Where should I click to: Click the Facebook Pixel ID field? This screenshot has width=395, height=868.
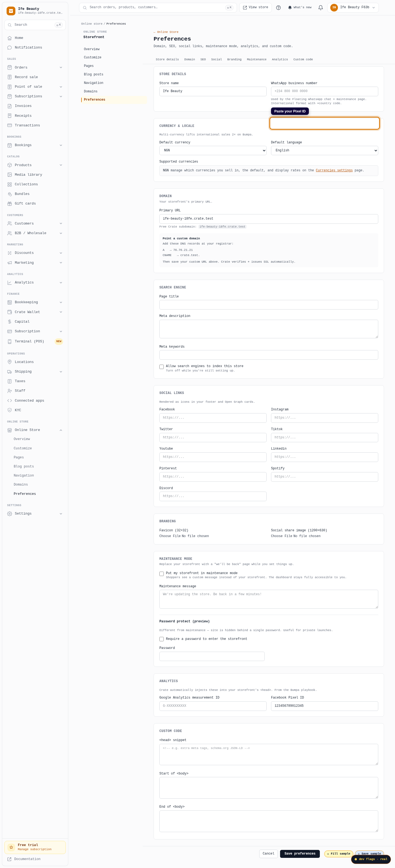325,706
